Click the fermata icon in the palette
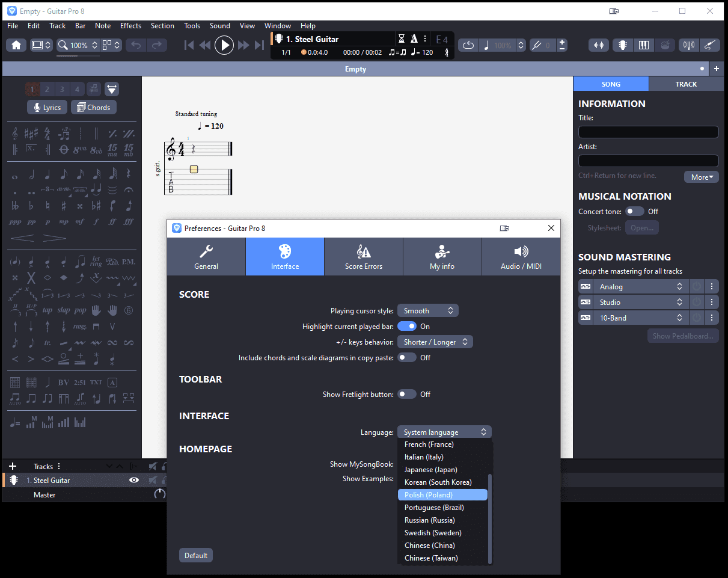 [128, 189]
